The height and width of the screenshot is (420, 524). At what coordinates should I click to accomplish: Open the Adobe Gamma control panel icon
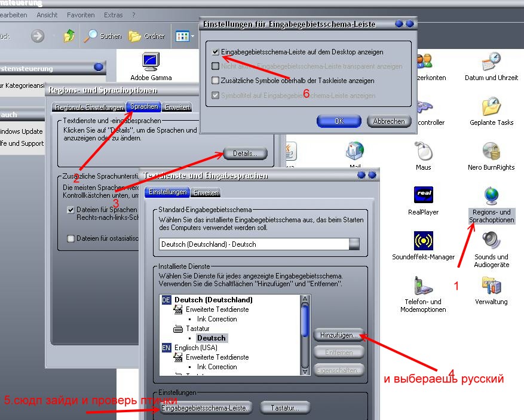click(151, 62)
